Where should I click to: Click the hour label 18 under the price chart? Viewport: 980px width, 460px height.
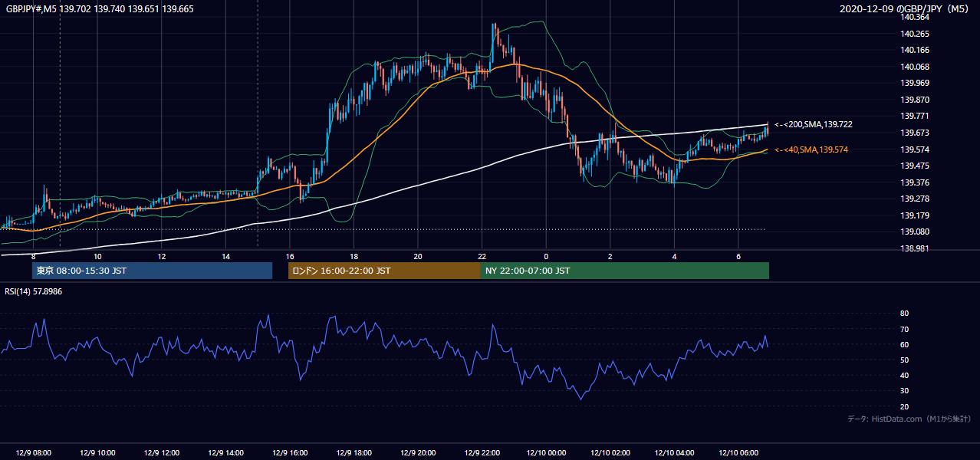point(354,256)
